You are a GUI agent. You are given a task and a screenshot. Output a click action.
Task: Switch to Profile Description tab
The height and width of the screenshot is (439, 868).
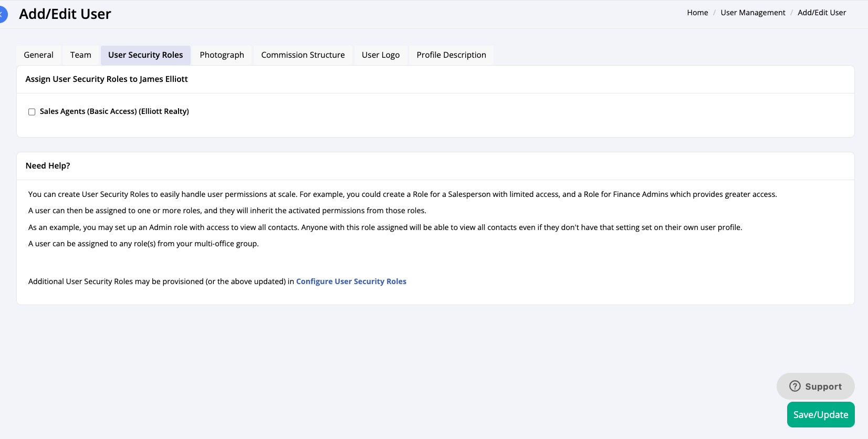452,55
